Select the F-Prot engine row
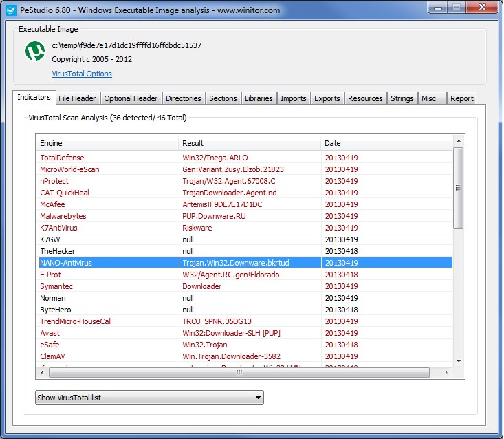Screen dimensions: 504x439 coord(244,275)
